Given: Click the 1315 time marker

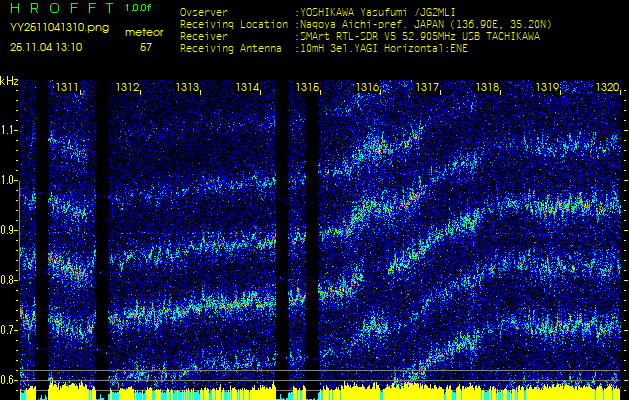Looking at the screenshot, I should point(307,87).
